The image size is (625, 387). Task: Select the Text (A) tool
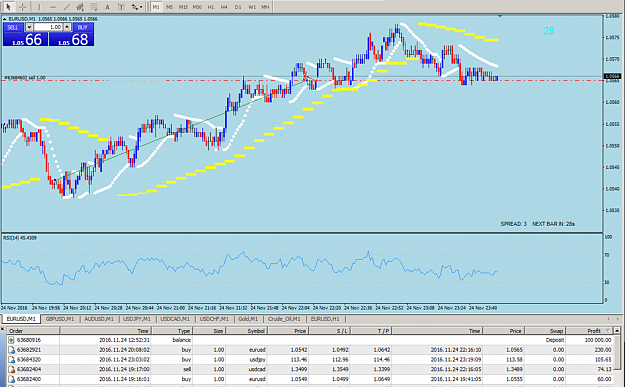click(107, 7)
